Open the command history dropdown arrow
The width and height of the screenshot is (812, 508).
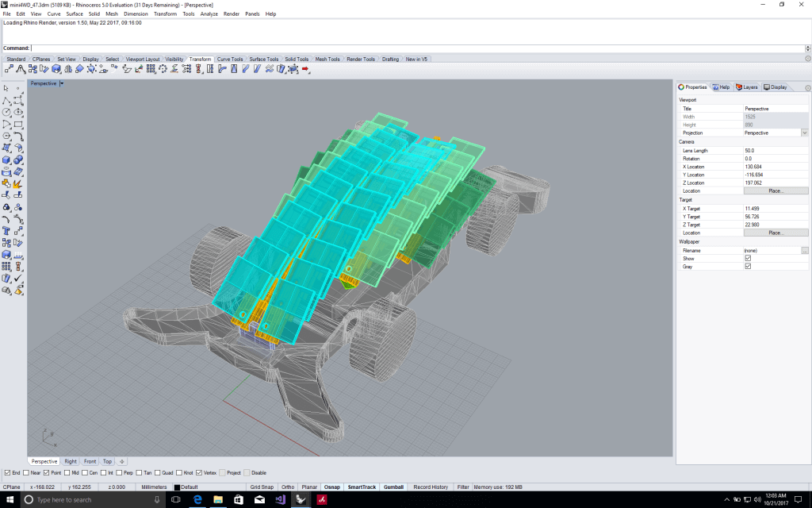coord(808,48)
